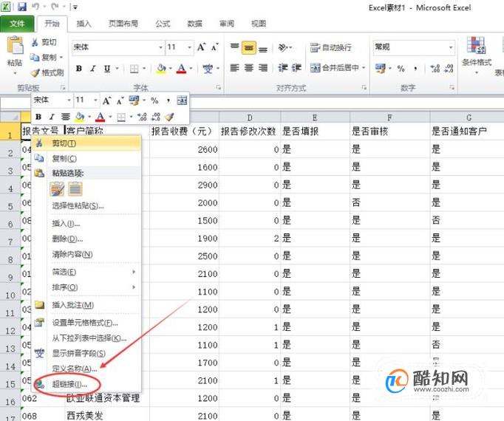Open ribbon fill color dropdown arrow
Image resolution: width=504 pixels, height=421 pixels.
170,68
